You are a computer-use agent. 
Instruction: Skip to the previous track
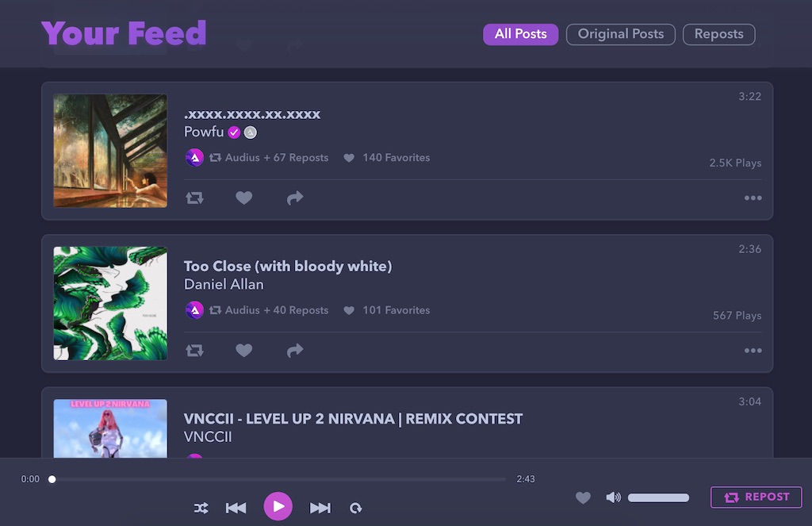236,508
